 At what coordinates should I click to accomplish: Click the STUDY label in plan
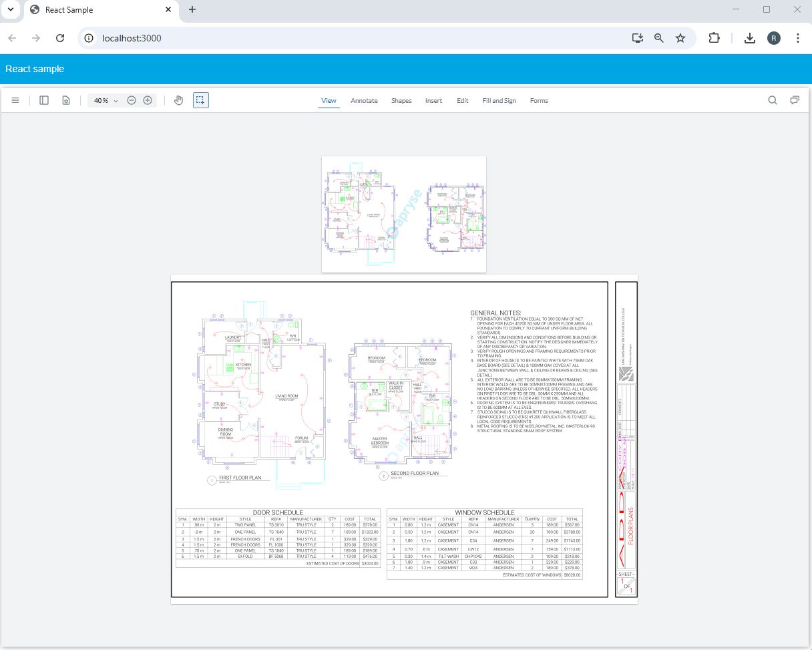220,403
